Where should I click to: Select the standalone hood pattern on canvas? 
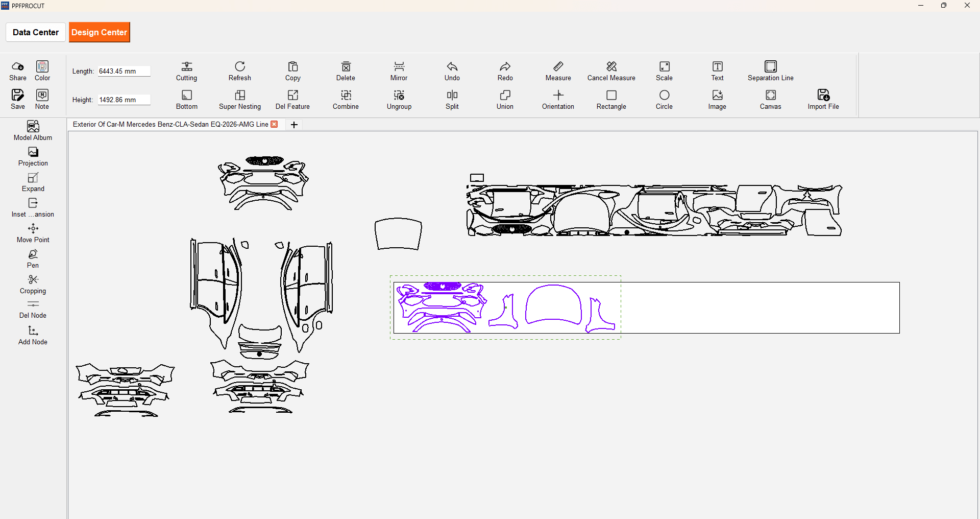pos(398,234)
